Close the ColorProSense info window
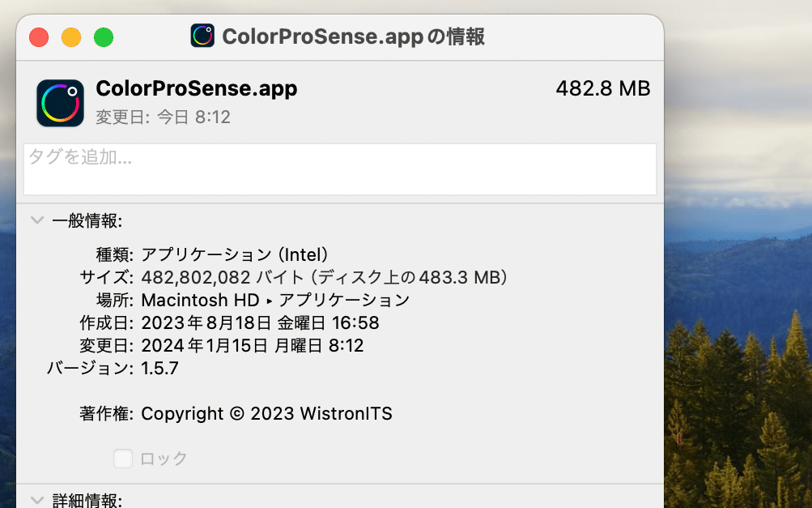812x508 pixels. tap(39, 37)
